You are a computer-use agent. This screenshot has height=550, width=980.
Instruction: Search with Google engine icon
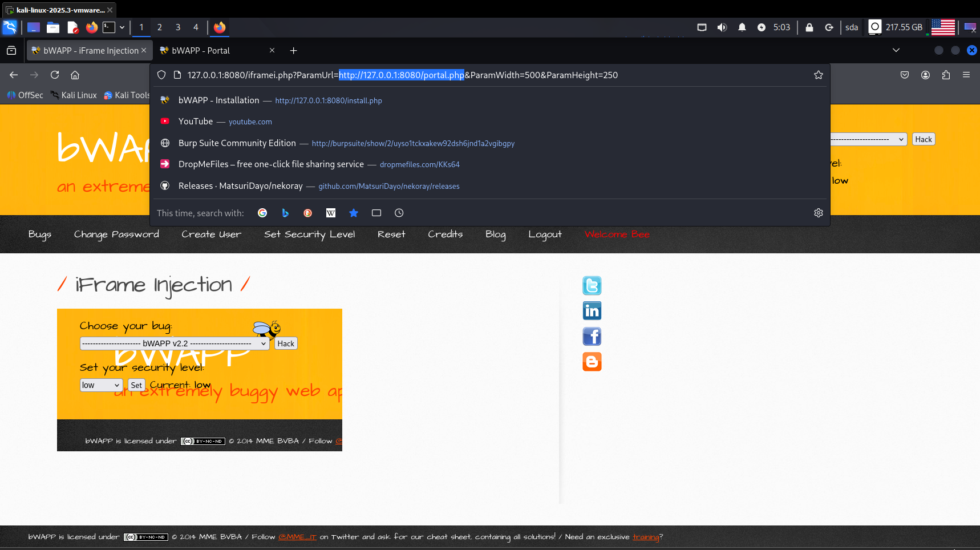tap(262, 213)
